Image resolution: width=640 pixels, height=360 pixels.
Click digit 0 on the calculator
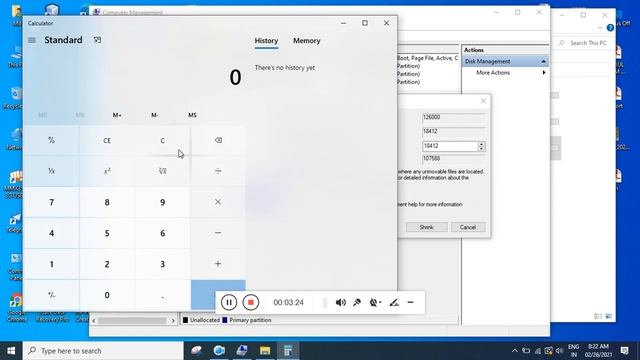(107, 295)
